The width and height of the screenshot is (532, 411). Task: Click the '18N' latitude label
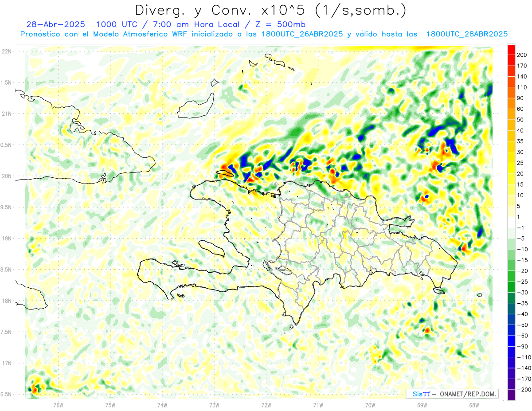7,301
